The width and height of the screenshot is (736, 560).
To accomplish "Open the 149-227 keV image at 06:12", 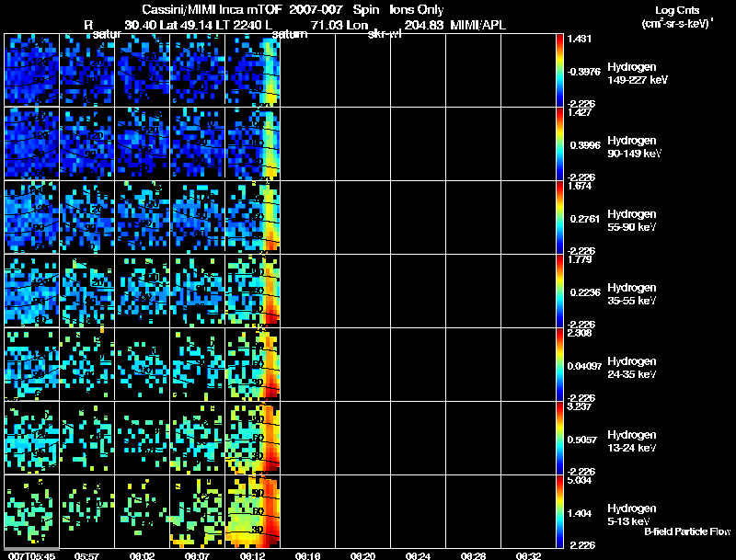I will [252, 71].
